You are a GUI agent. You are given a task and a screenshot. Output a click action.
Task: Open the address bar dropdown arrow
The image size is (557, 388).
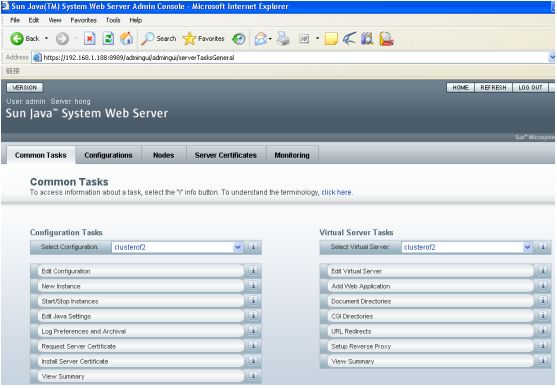click(x=552, y=57)
